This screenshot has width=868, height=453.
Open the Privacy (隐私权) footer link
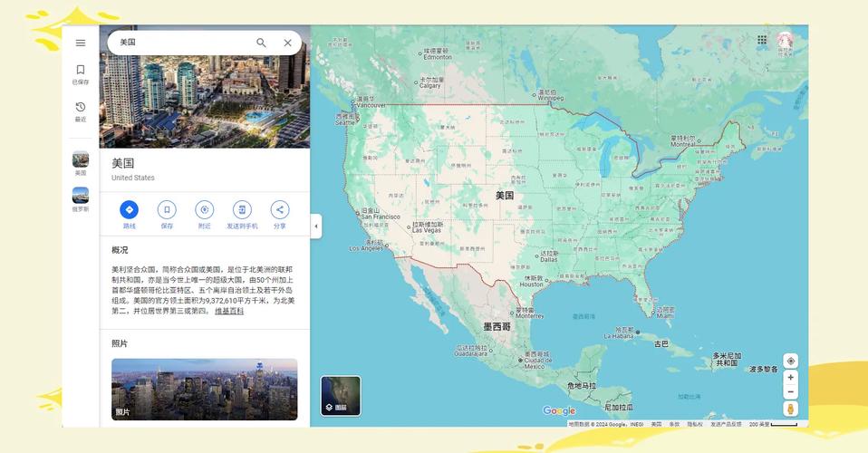[695, 424]
